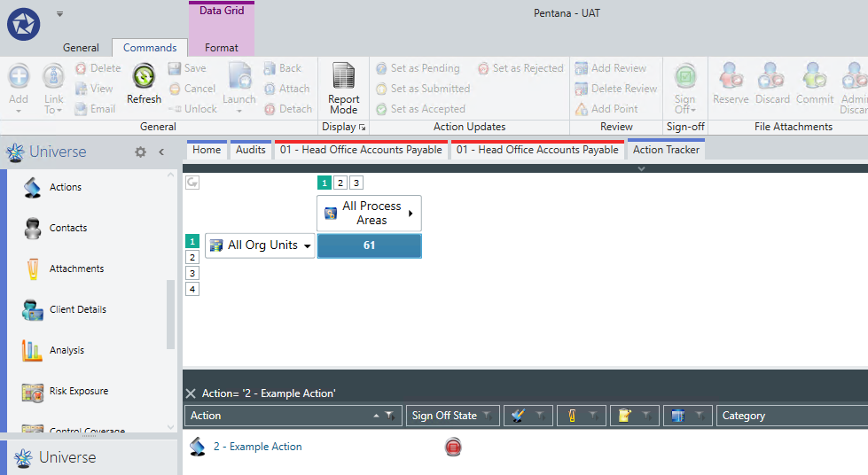
Task: Click the Cancel command
Action: pos(192,89)
